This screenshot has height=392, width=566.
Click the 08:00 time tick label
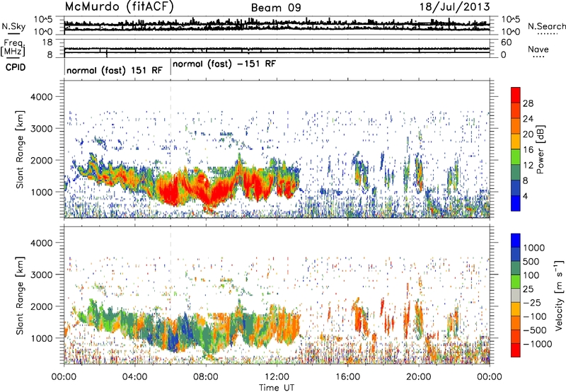pos(206,377)
